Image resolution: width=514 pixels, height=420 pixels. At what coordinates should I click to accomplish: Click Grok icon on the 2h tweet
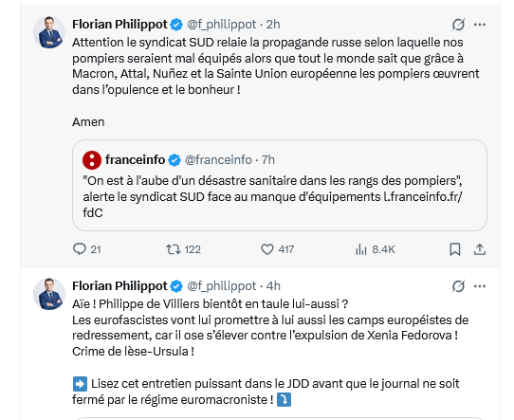pos(458,25)
